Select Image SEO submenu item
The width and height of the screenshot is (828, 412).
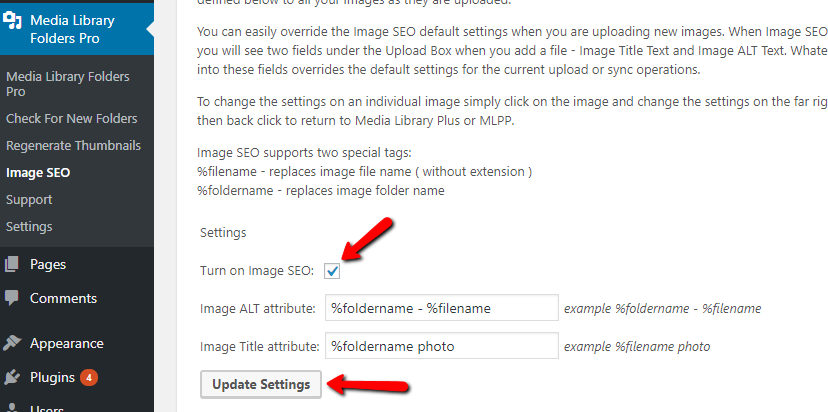[x=38, y=173]
